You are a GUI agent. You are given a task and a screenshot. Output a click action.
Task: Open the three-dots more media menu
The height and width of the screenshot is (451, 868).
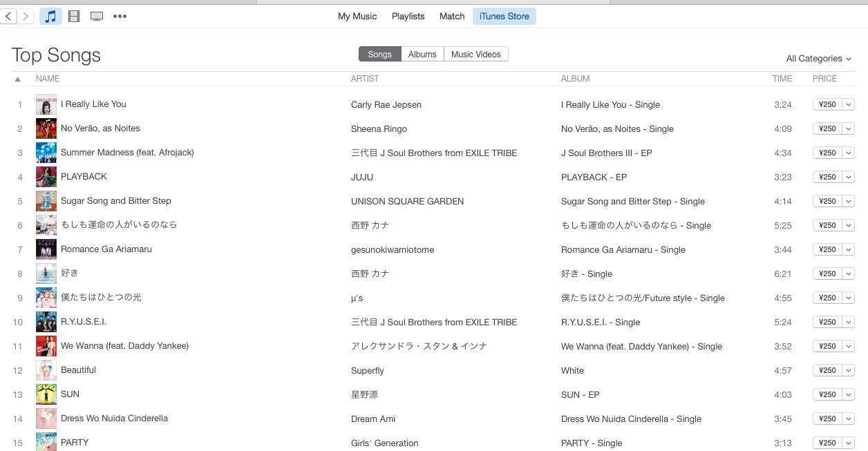click(120, 16)
